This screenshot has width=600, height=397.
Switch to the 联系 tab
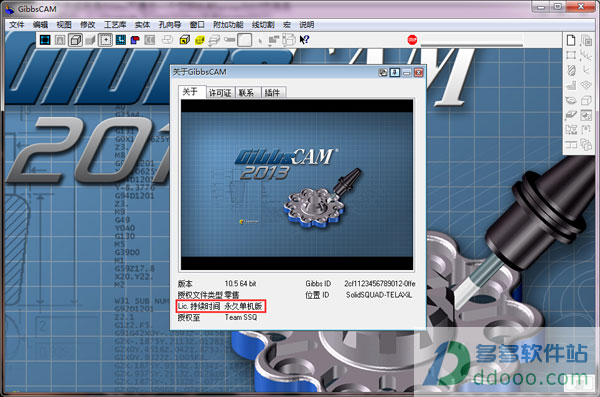(x=246, y=93)
